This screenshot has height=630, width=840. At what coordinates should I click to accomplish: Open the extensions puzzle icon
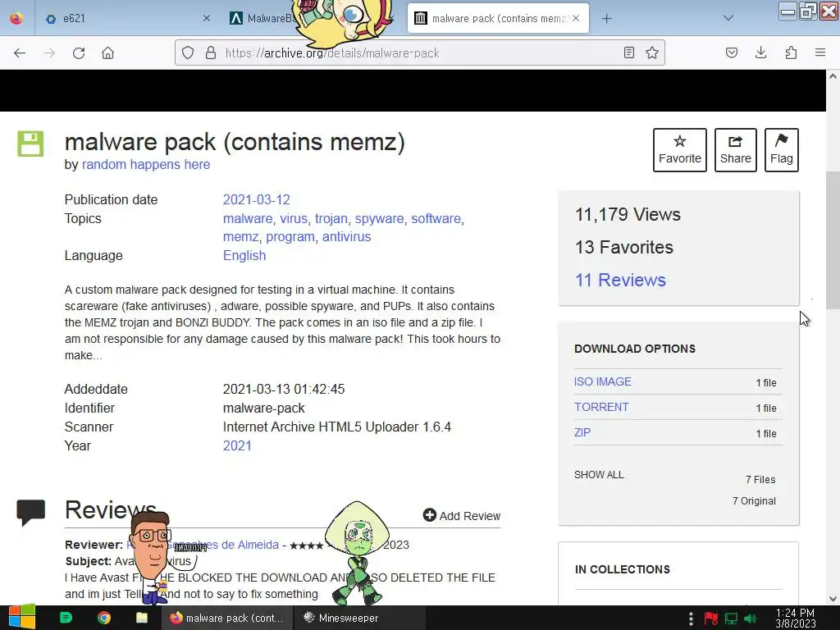click(x=791, y=52)
